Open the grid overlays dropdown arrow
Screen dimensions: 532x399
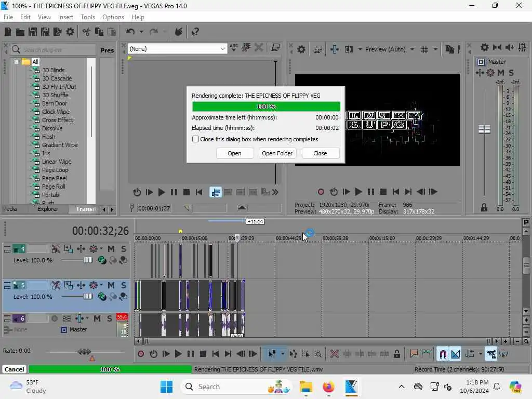(x=435, y=49)
